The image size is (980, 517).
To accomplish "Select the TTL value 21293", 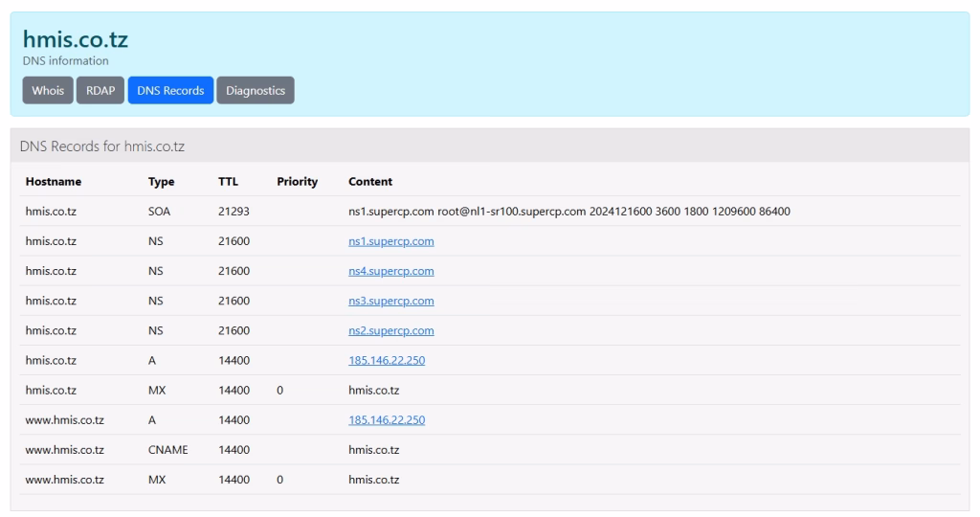I will pos(234,212).
